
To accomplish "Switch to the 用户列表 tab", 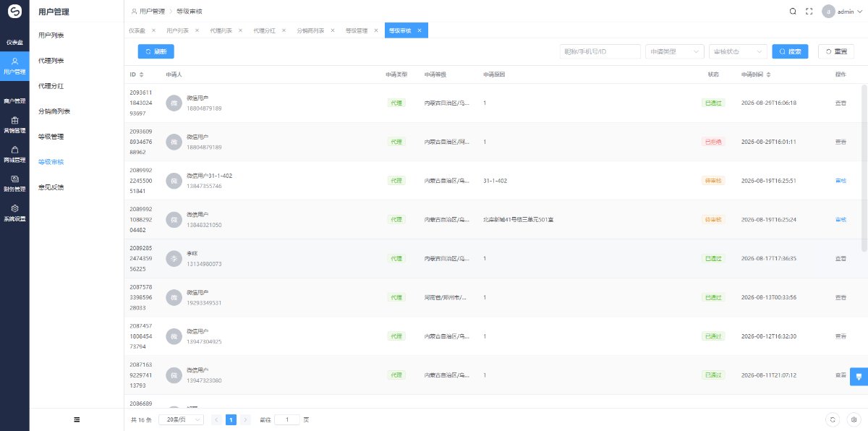I will pyautogui.click(x=177, y=30).
